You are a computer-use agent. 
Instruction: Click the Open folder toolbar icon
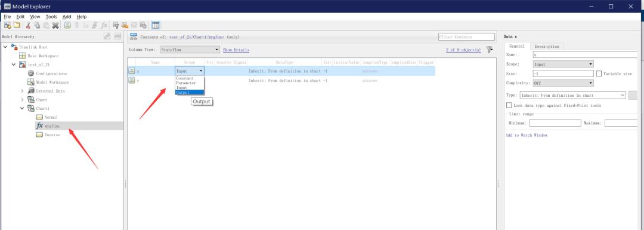point(17,25)
